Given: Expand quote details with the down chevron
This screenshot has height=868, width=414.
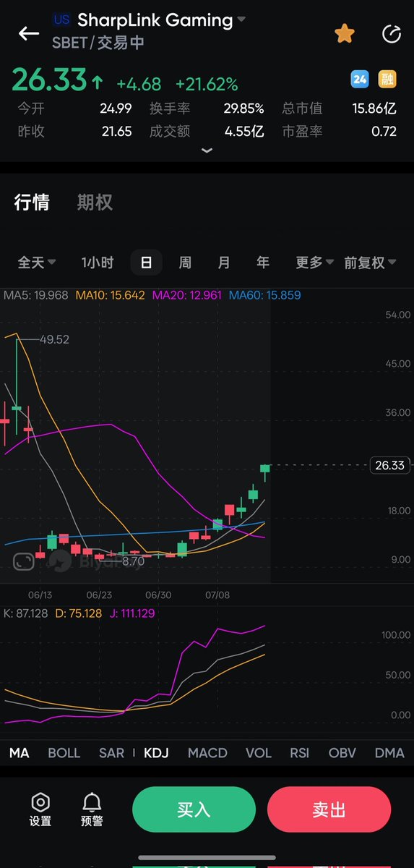Looking at the screenshot, I should [x=207, y=150].
